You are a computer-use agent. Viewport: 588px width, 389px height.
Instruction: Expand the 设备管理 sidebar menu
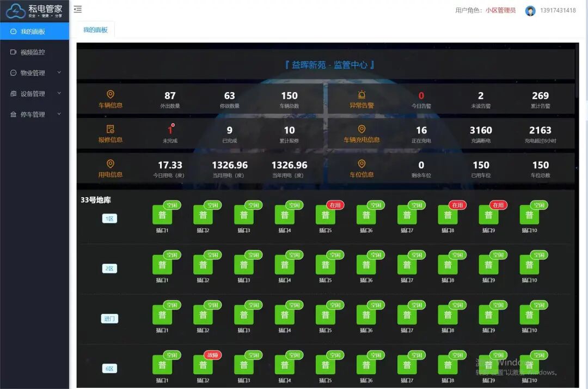[x=34, y=93]
